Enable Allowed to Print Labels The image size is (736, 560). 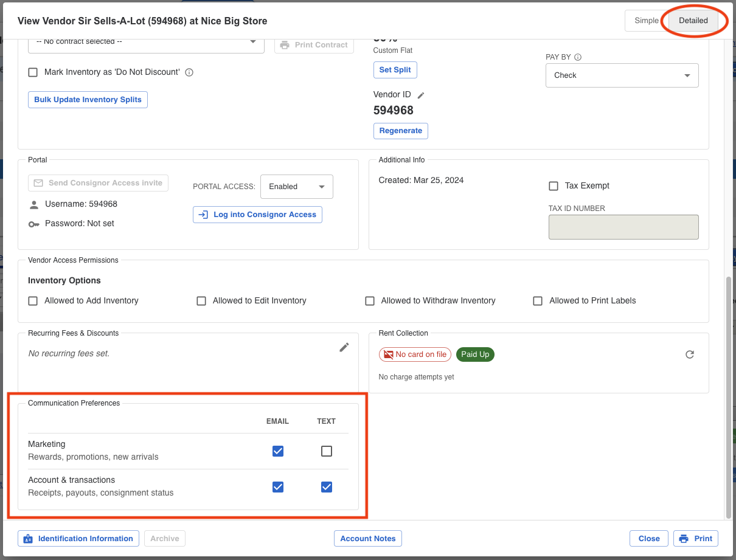[538, 301]
